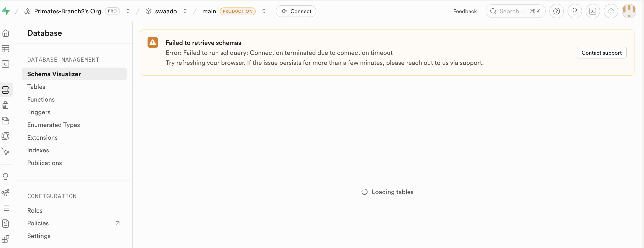
Task: Open the SQL Editor sidebar icon
Action: tap(5, 64)
